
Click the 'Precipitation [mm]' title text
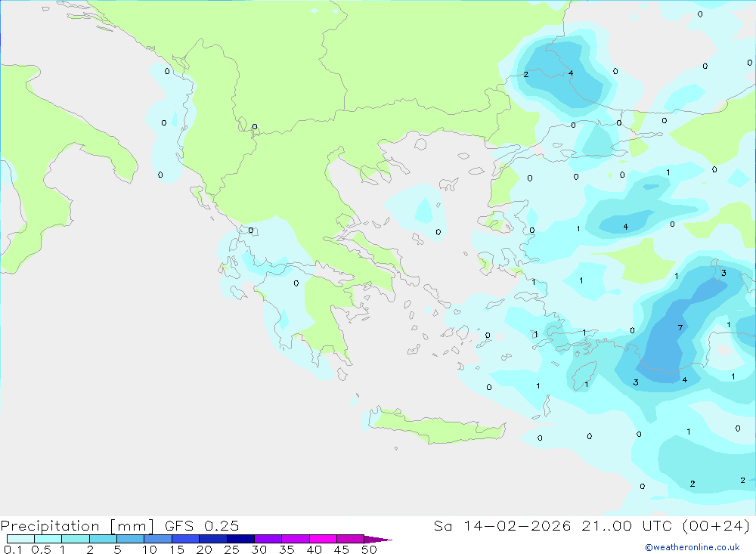(77, 526)
